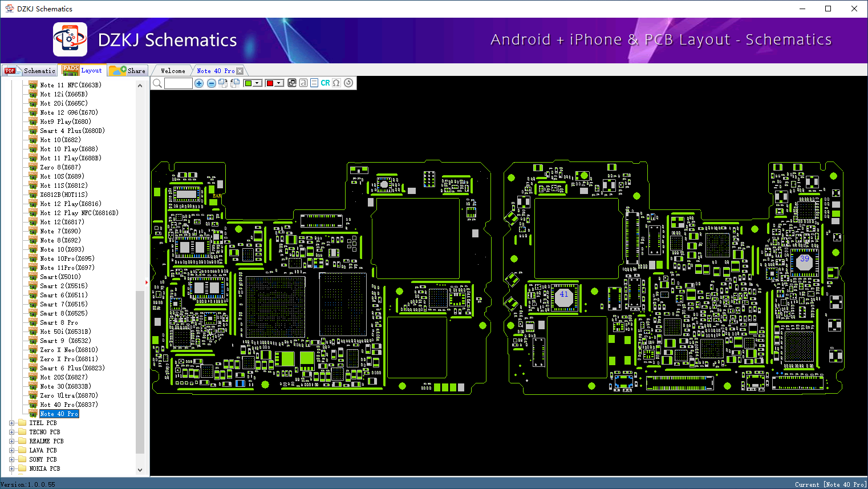Click the PADS icon beside Hot 10(X682)

coord(33,140)
